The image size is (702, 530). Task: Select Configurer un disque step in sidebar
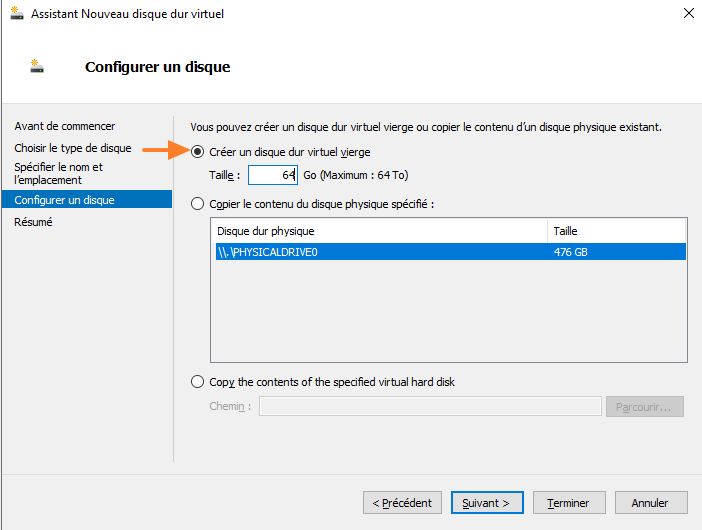click(64, 200)
